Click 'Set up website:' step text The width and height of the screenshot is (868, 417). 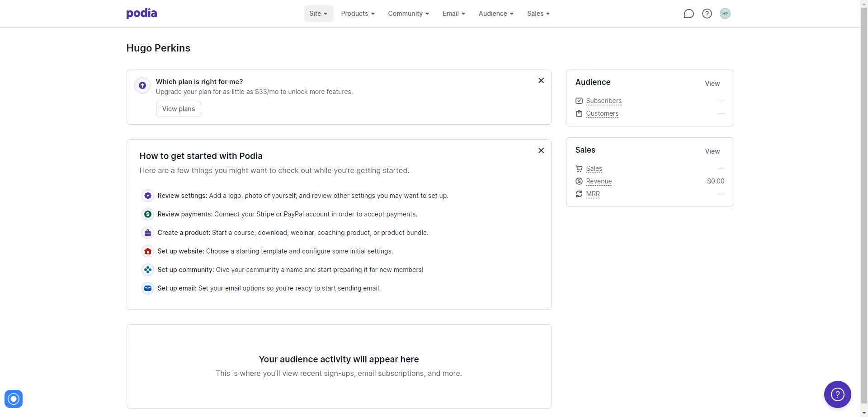point(181,251)
